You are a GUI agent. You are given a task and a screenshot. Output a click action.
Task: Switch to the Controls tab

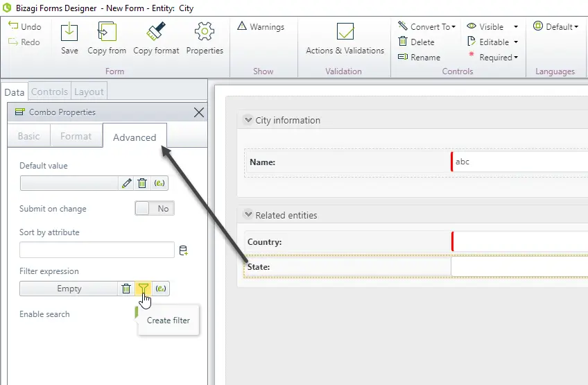[49, 92]
